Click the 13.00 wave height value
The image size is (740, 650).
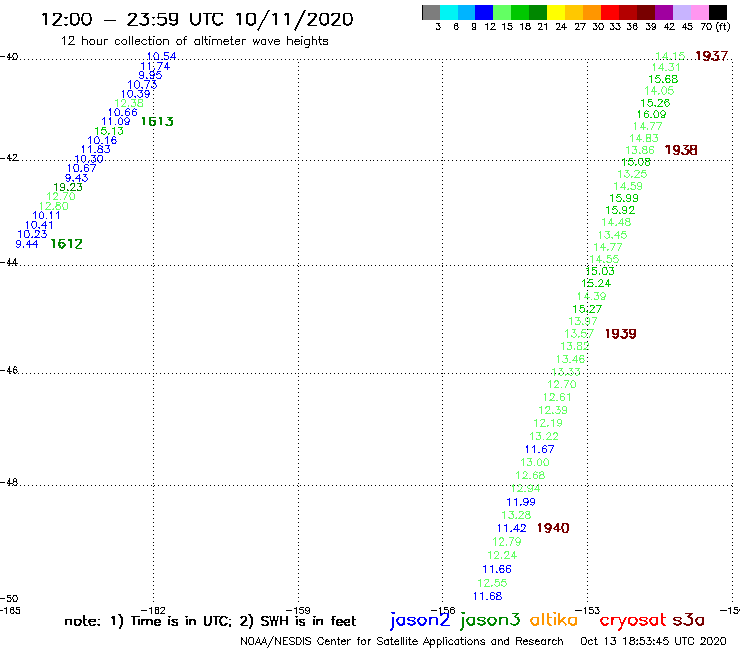535,462
